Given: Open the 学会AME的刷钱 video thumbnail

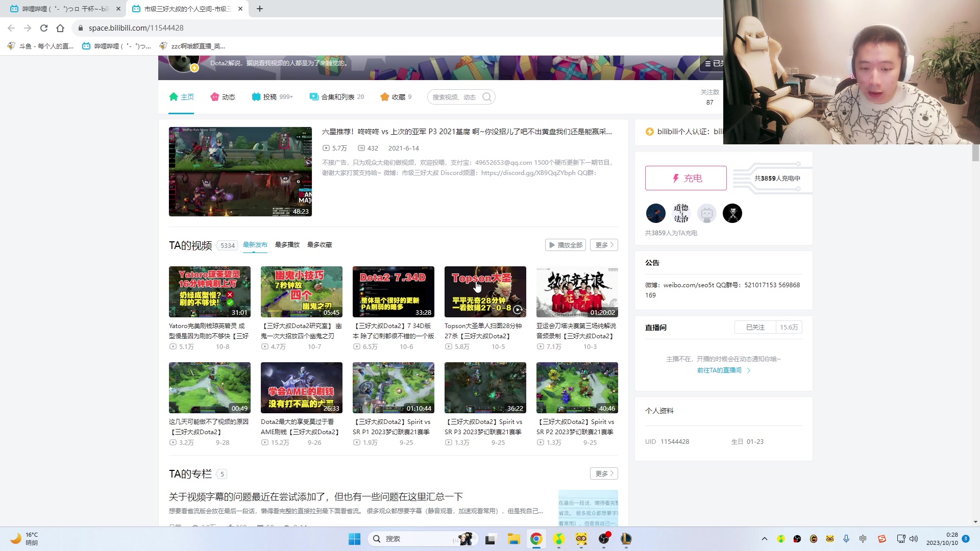Looking at the screenshot, I should pos(302,388).
